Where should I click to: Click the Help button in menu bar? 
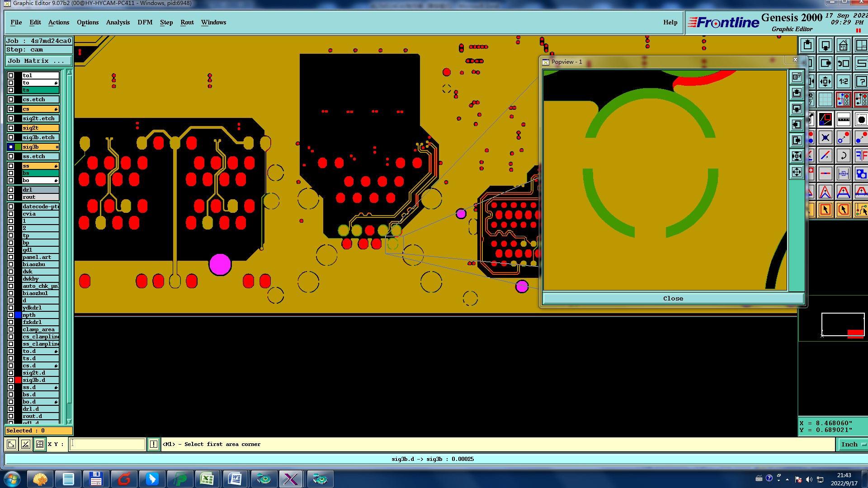click(x=670, y=22)
